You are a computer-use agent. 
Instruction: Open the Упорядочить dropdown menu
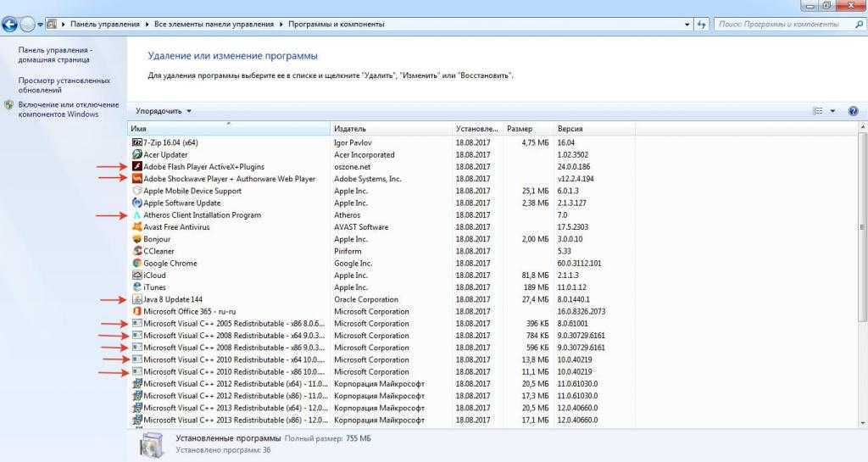[164, 111]
